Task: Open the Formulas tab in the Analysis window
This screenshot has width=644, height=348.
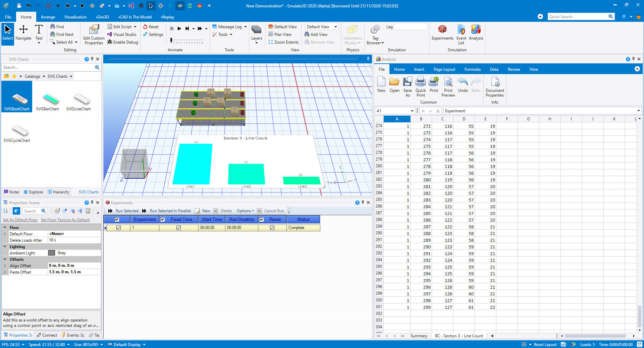Action: [x=472, y=69]
